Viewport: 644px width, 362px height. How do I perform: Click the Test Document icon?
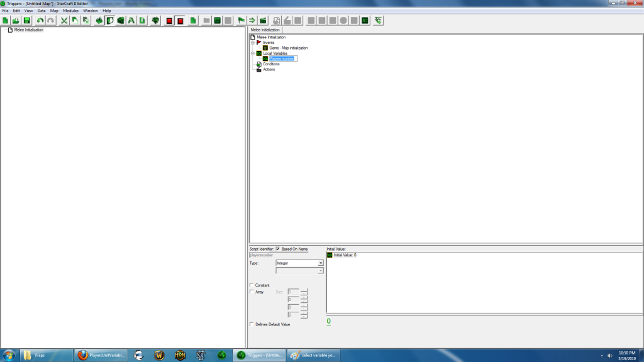coord(155,21)
